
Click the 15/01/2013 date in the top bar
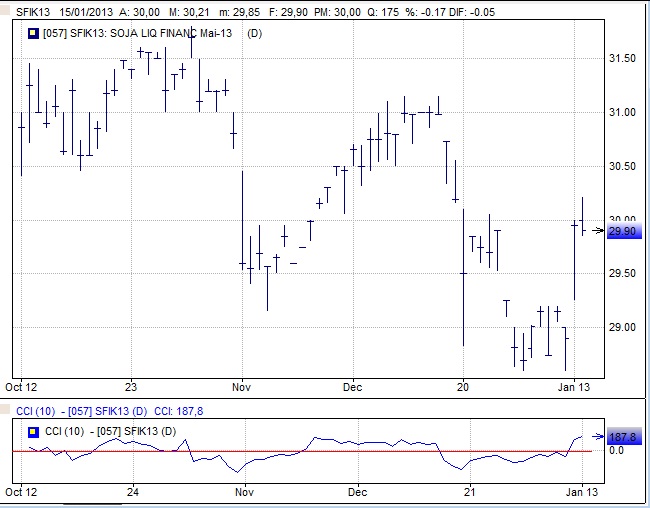(87, 12)
